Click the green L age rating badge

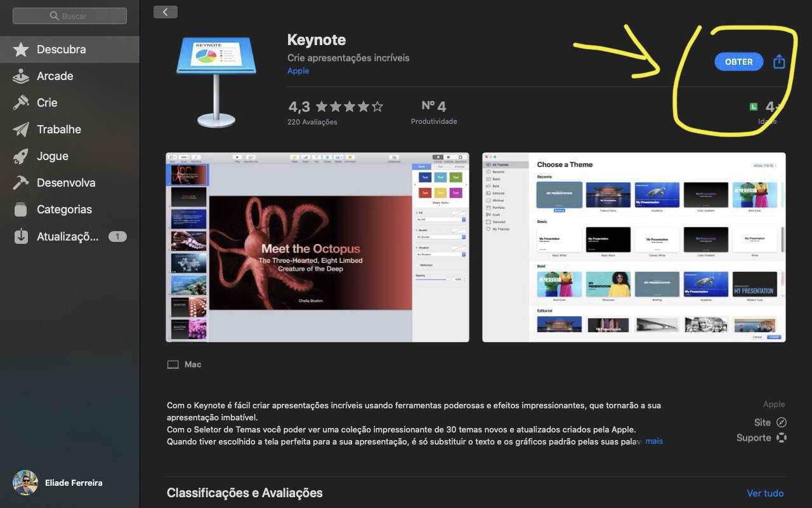coord(754,107)
